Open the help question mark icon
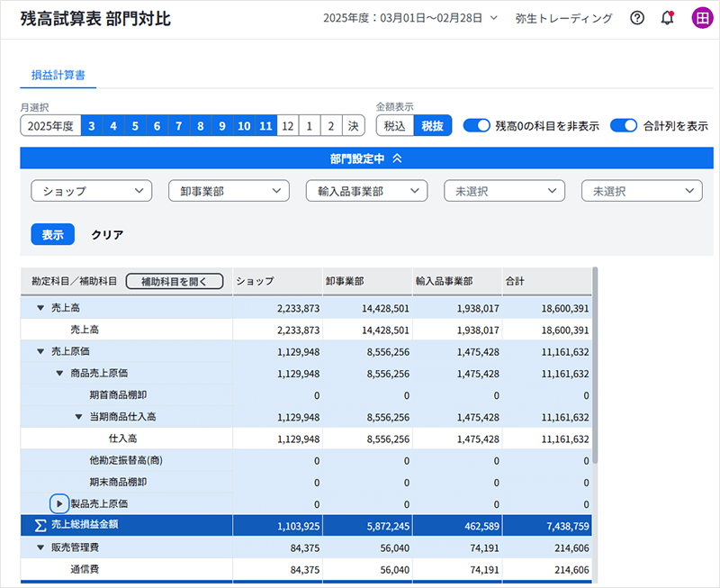 pos(637,18)
